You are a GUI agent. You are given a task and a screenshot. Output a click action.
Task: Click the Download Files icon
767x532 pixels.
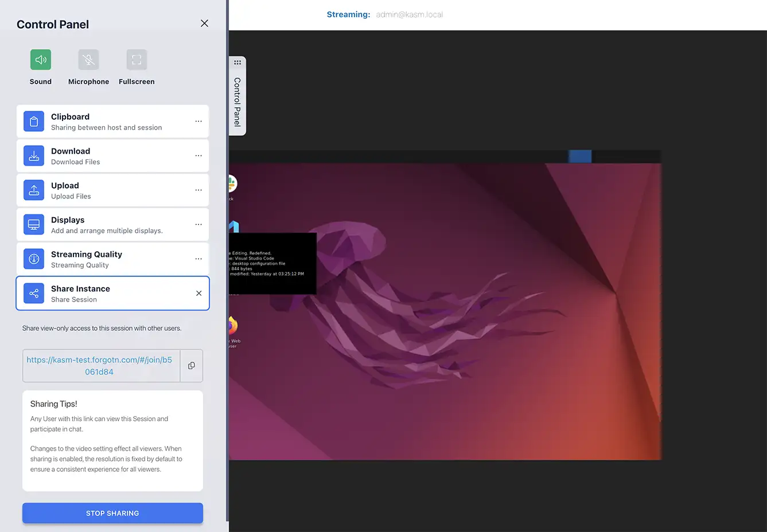pyautogui.click(x=33, y=155)
